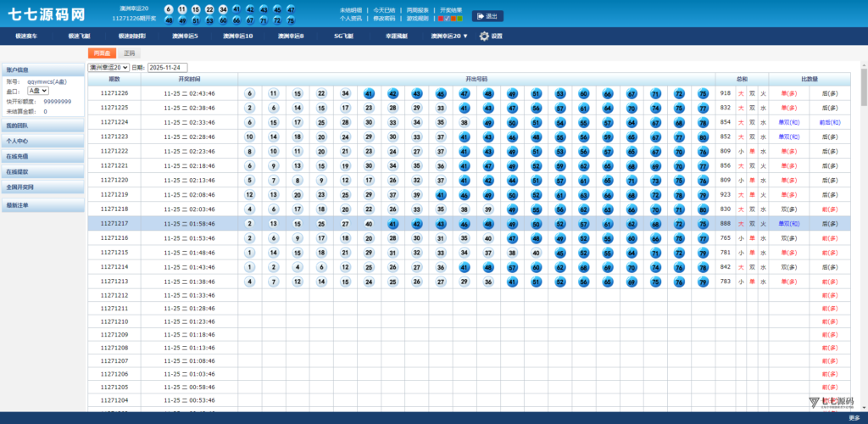868x424 pixels.
Task: Open the 澳洲幸运20 game select above table
Action: 108,67
